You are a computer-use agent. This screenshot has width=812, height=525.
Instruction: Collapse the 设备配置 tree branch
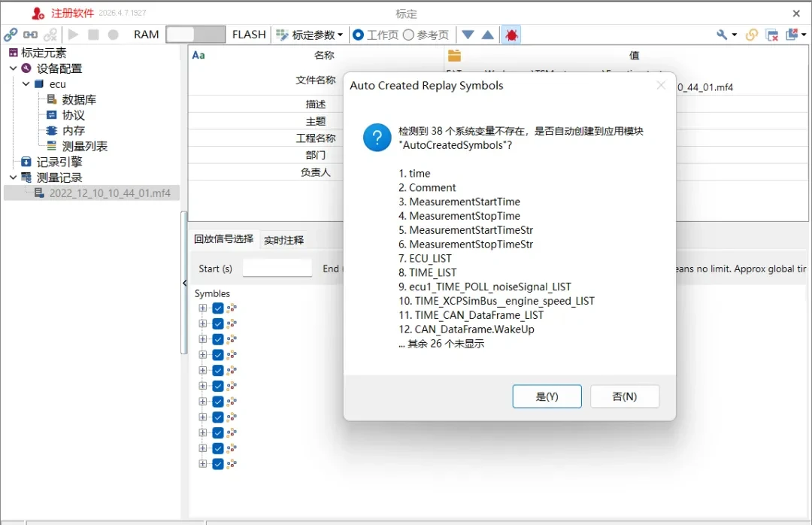[14, 68]
